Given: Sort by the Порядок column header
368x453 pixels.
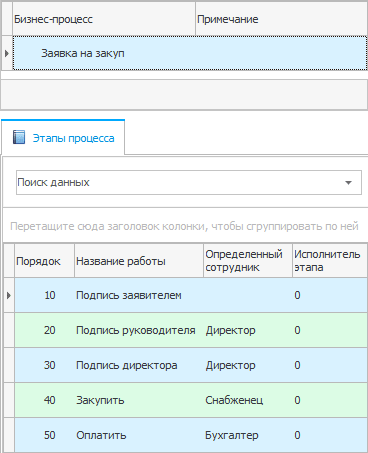Looking at the screenshot, I should pyautogui.click(x=44, y=261).
